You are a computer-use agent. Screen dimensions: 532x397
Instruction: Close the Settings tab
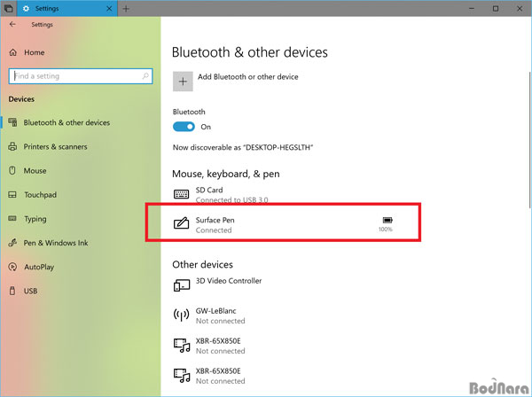pyautogui.click(x=109, y=9)
